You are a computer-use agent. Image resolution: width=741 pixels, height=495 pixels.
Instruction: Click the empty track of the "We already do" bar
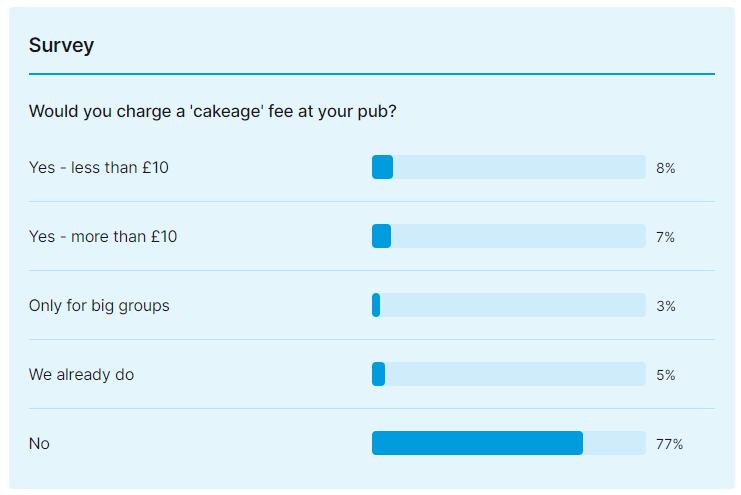coord(515,375)
